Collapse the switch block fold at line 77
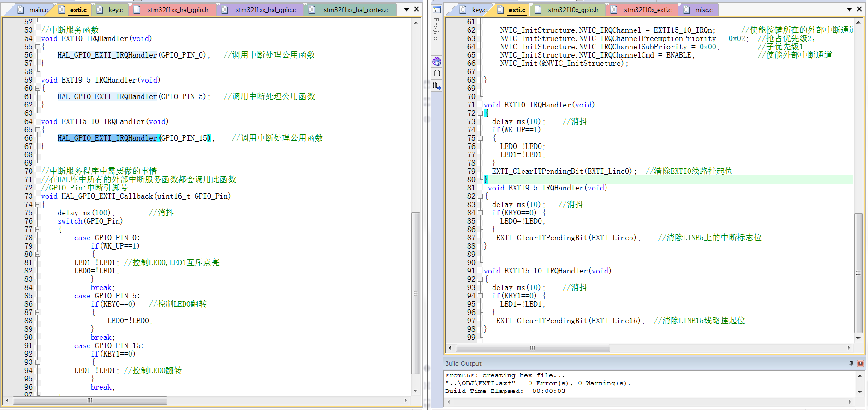The width and height of the screenshot is (868, 410). (x=38, y=230)
